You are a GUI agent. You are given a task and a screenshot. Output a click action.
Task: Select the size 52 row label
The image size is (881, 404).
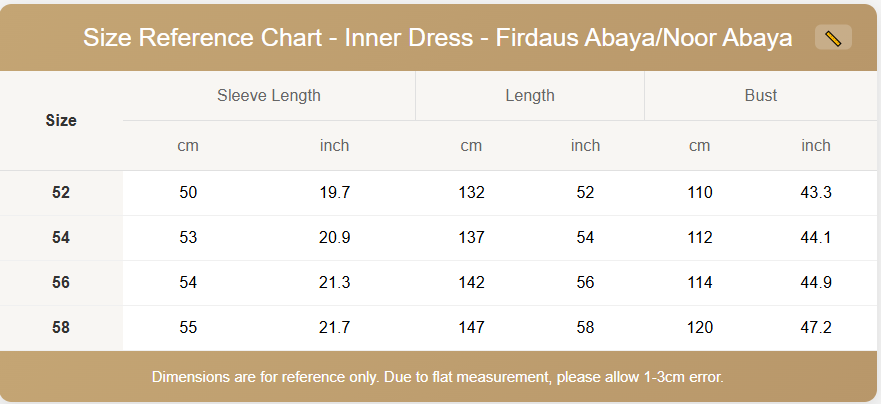[61, 192]
